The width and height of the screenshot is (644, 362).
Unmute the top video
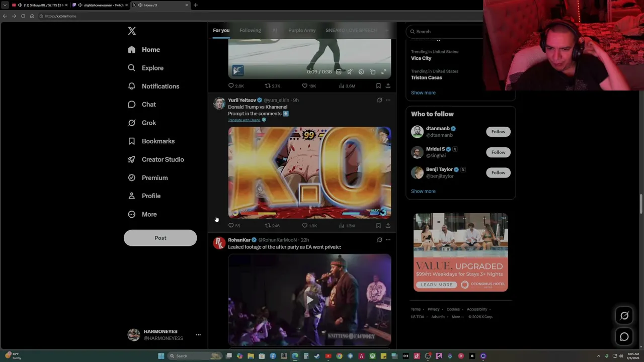(350, 72)
